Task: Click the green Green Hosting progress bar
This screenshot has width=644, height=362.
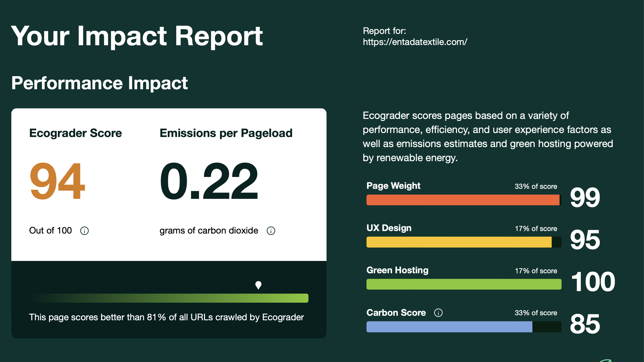Action: [x=464, y=284]
